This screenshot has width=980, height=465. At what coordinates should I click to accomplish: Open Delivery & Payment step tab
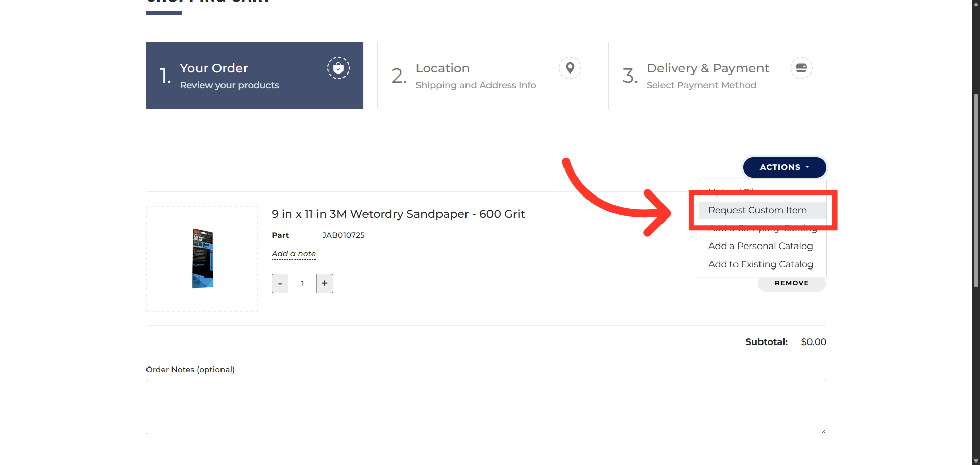point(717,76)
